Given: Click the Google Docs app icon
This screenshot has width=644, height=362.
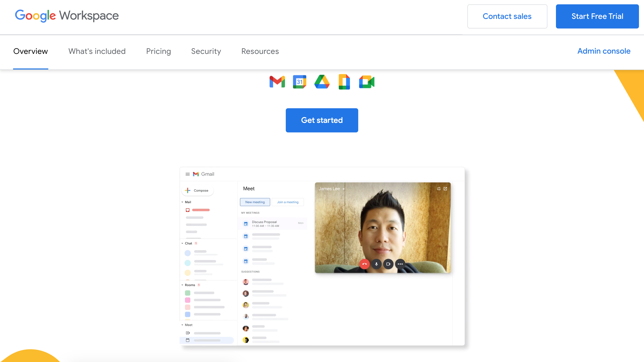Looking at the screenshot, I should click(344, 82).
